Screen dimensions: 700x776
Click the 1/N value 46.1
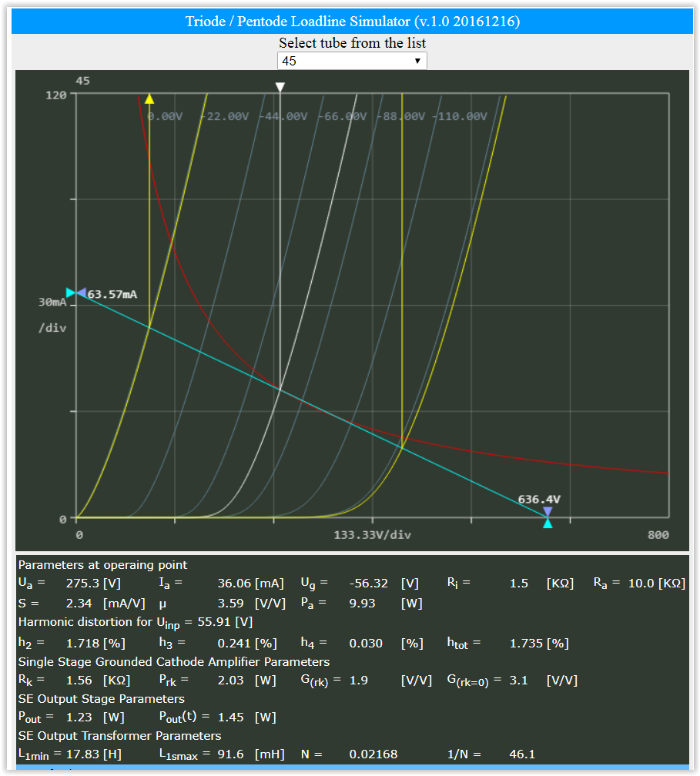pos(522,754)
